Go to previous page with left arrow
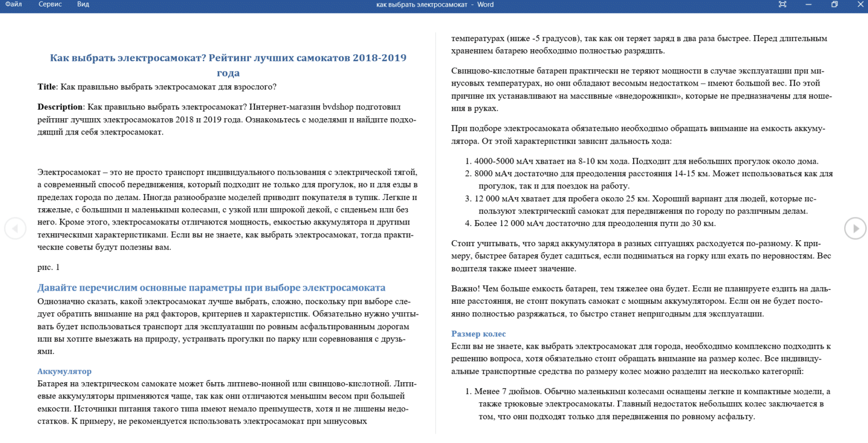The height and width of the screenshot is (443, 868). click(x=15, y=228)
